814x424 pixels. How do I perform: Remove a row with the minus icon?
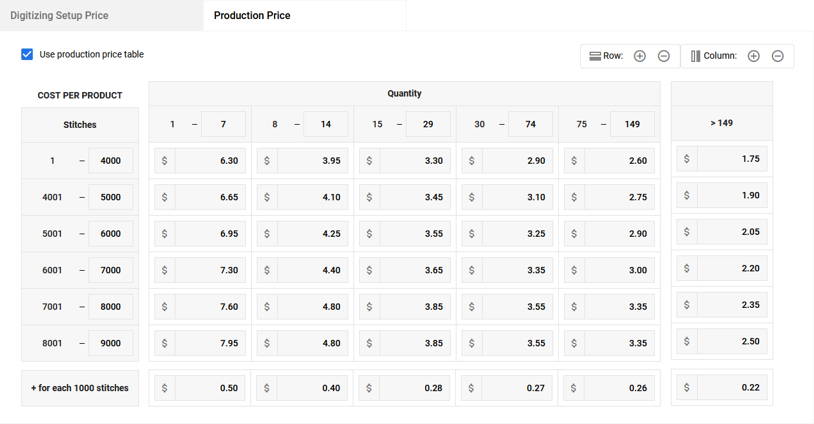(663, 56)
